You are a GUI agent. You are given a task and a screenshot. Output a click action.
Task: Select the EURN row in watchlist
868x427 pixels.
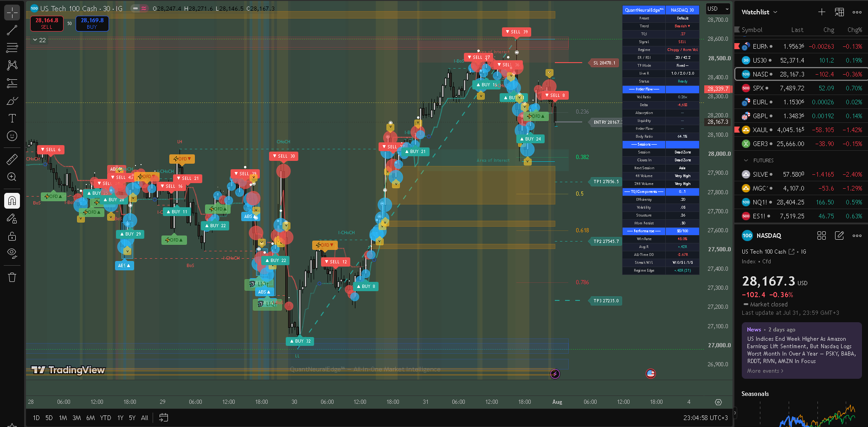(x=801, y=46)
